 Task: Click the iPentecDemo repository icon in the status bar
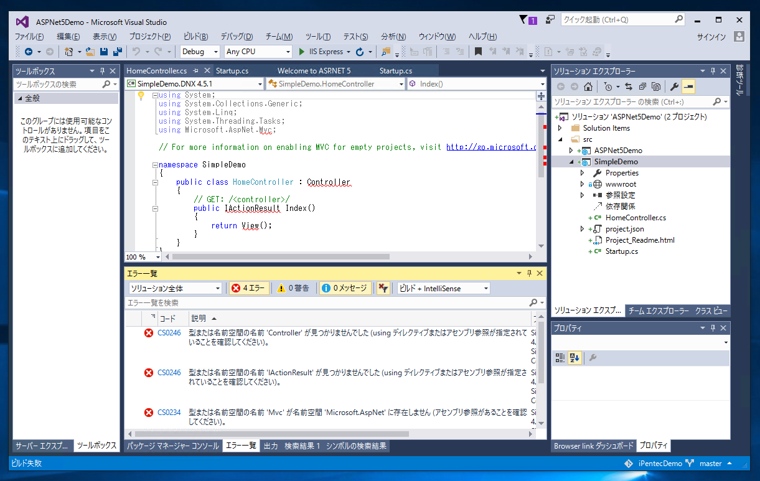629,464
